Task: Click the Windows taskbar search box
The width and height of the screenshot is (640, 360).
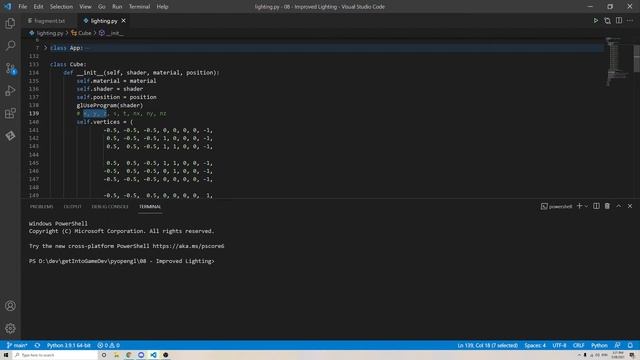Action: 56,355
